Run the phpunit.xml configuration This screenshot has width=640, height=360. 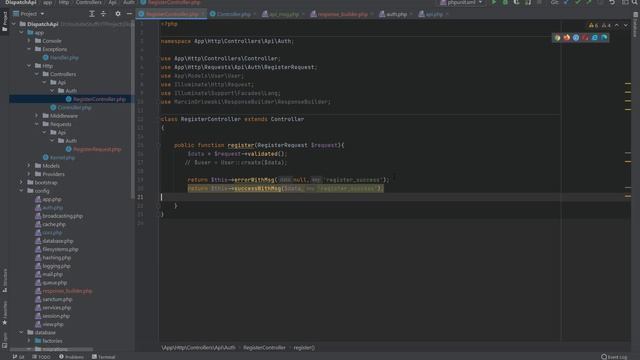494,2
